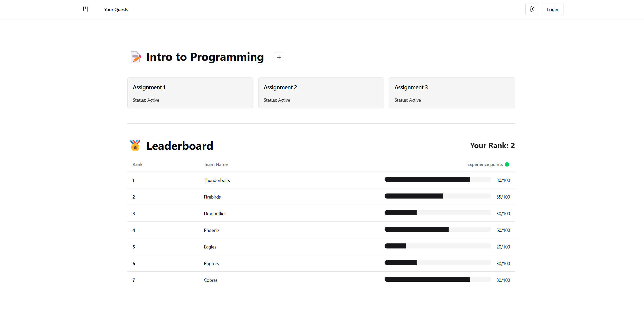This screenshot has width=644, height=335.
Task: Open the Assignment 2 card
Action: 321,93
